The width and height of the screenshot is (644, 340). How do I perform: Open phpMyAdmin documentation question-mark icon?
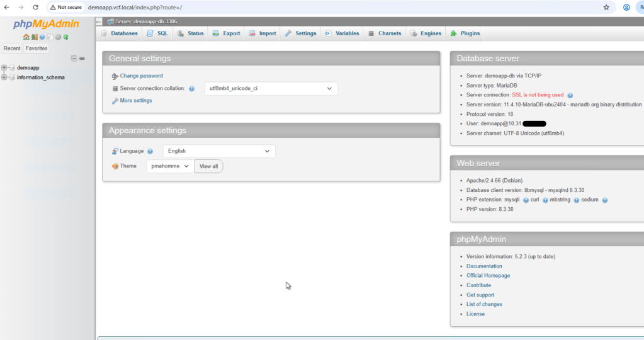(42, 37)
